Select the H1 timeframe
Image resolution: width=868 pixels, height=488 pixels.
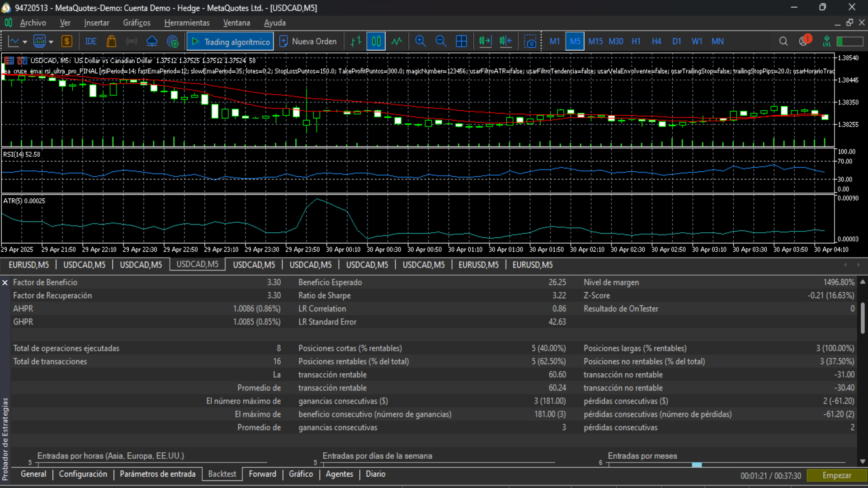click(636, 42)
